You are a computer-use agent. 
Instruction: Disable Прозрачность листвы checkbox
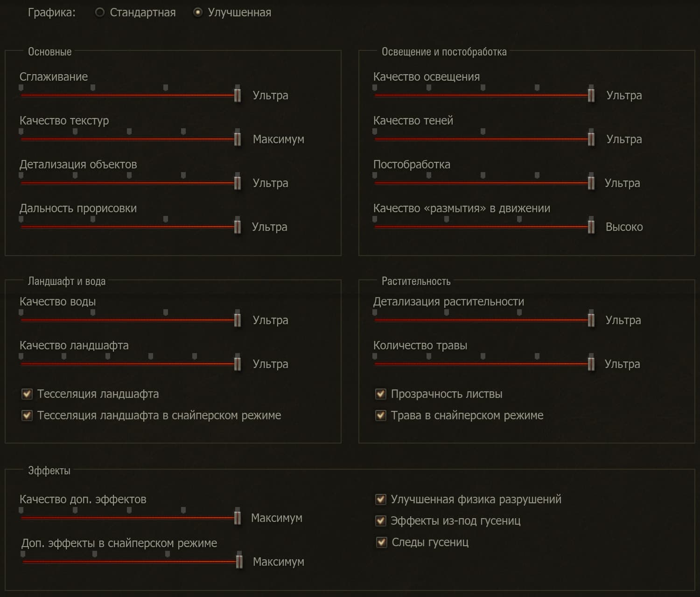tap(381, 394)
